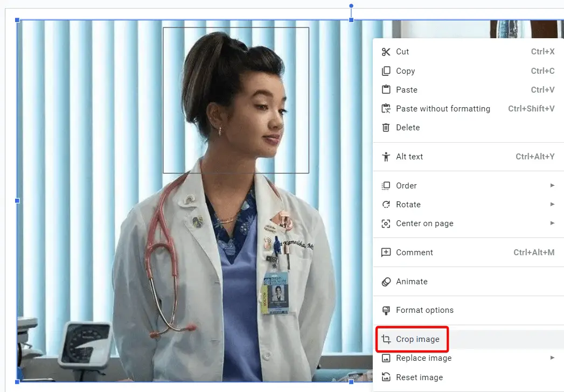Choose Cut from the context menu

point(468,52)
